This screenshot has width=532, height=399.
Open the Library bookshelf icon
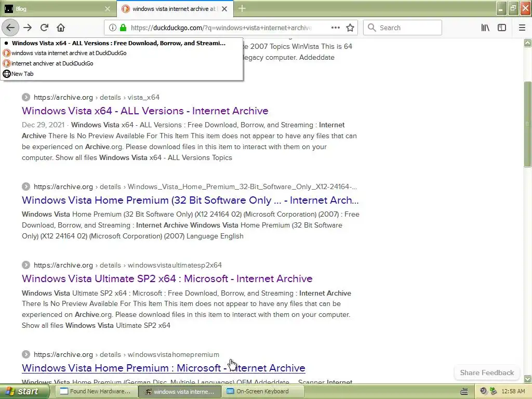click(x=485, y=28)
